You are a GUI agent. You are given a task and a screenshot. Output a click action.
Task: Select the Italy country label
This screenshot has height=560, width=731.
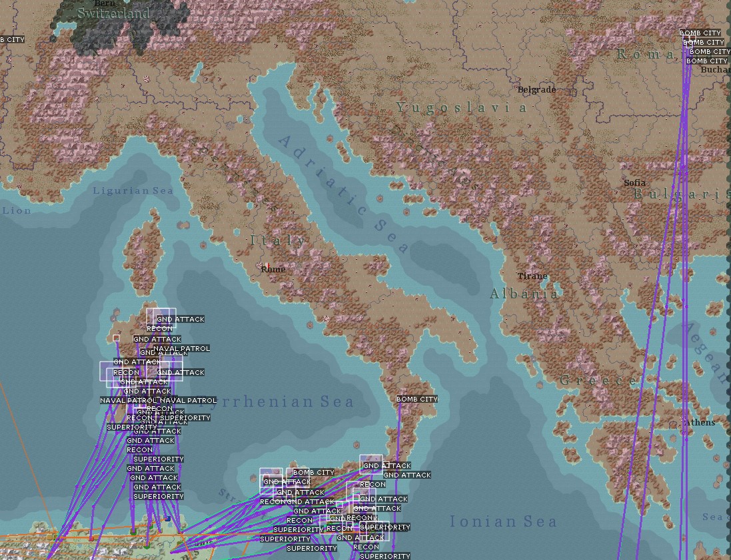279,240
